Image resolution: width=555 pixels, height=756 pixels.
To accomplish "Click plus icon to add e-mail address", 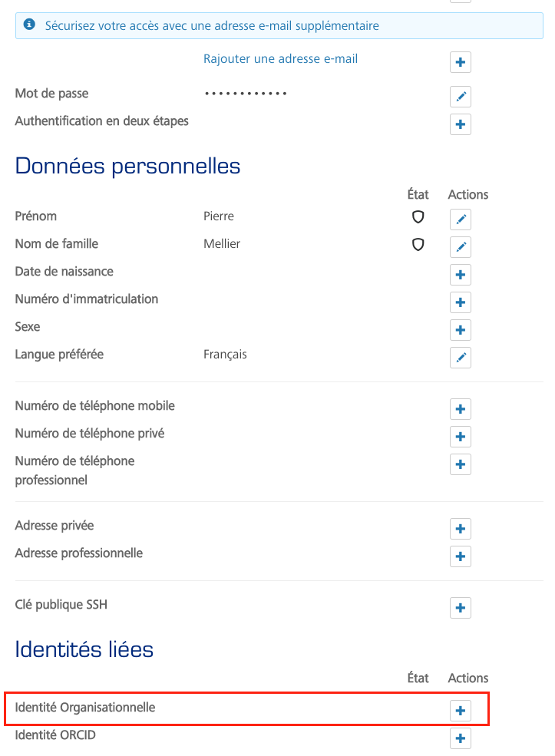I will click(x=460, y=63).
